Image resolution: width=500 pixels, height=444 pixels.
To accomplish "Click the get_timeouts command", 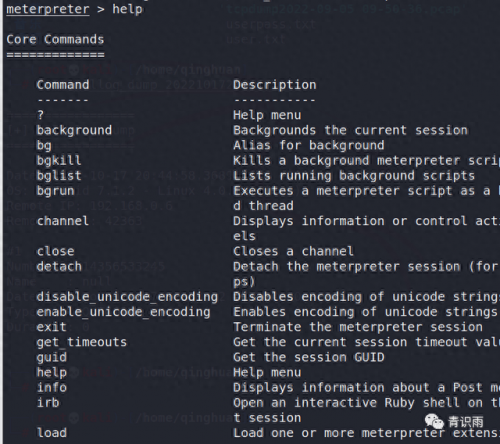I will 82,342.
